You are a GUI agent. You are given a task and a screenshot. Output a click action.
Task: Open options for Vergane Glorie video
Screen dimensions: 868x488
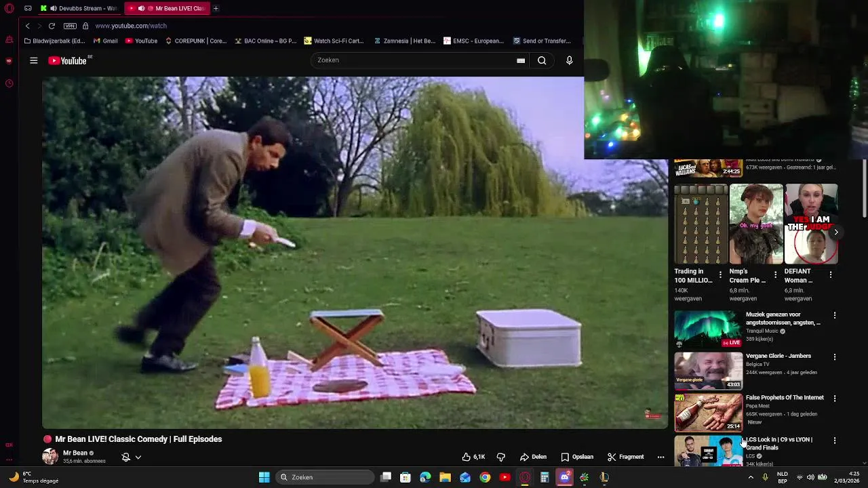click(x=835, y=357)
